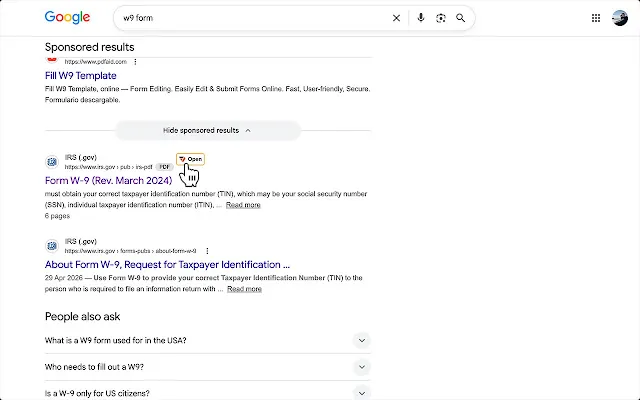Click the 'IRS (.gov)' name above Form W-9 PDF
Image resolution: width=640 pixels, height=400 pixels.
click(81, 158)
